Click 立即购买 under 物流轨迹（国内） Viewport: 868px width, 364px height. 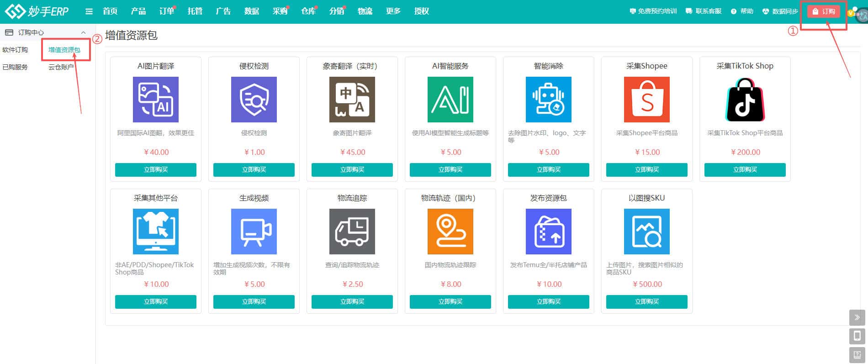pos(450,301)
